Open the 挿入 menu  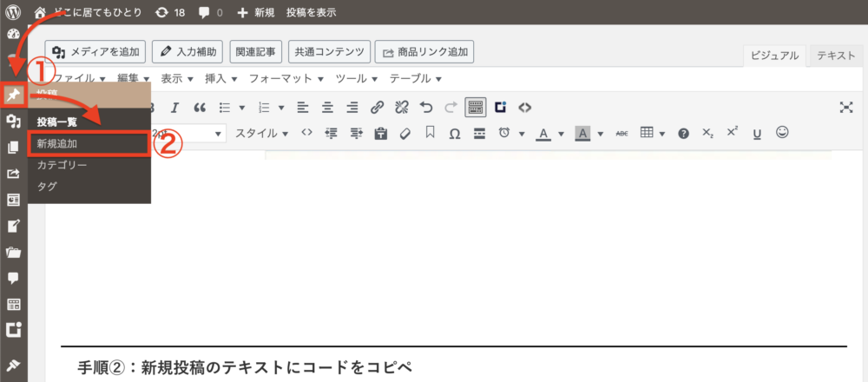(x=220, y=79)
